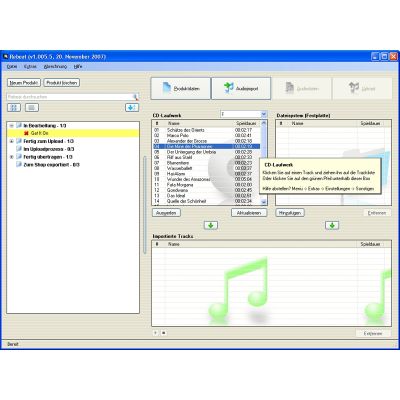
Task: Click the search magnifier icon in filter field
Action: [136, 97]
